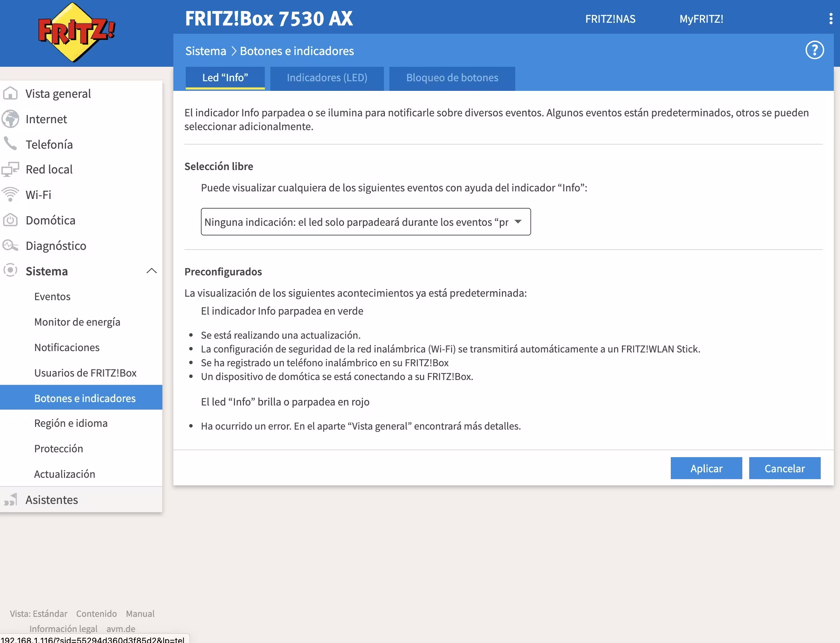
Task: Open the Wi-Fi menu entry
Action: 38,194
